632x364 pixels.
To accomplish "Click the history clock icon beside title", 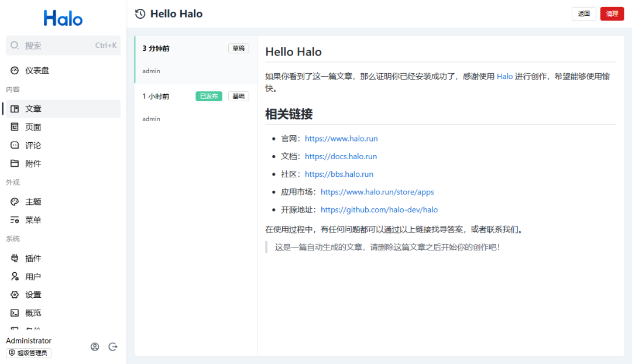I will pos(140,14).
